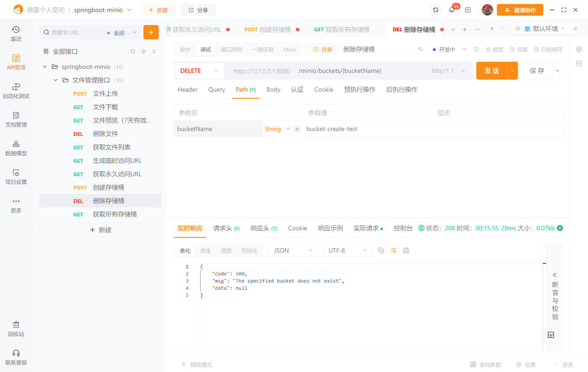
Task: Click the sync refresh icon in title bar
Action: click(436, 10)
